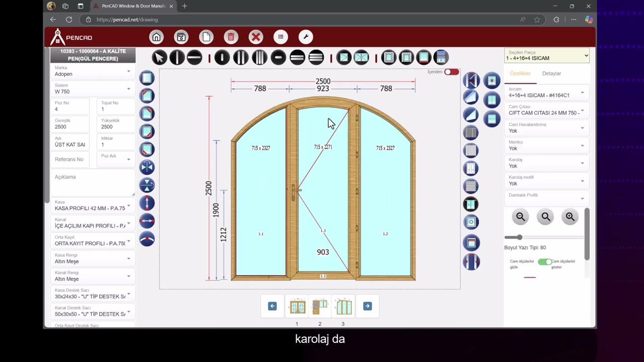644x362 pixels.
Task: Open the Menfez dropdown
Action: (x=546, y=145)
